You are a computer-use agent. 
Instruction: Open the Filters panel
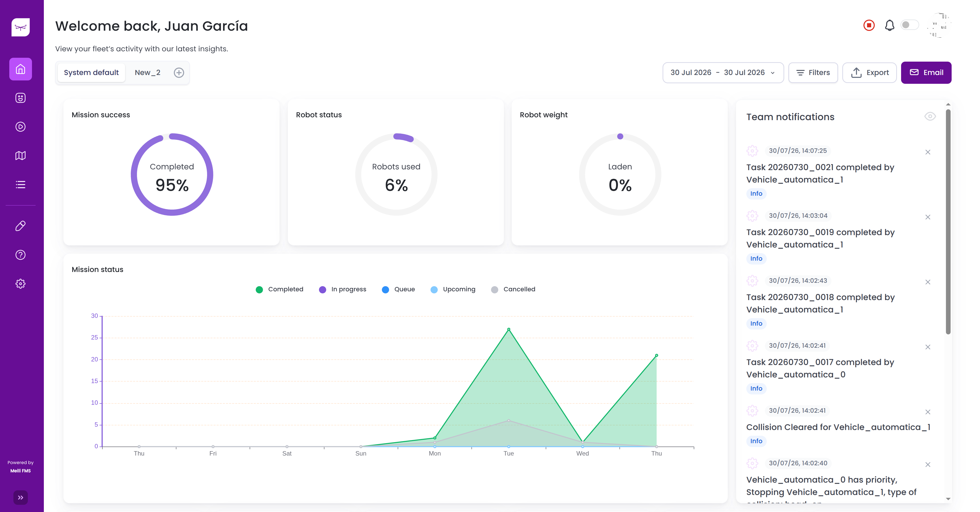pyautogui.click(x=813, y=73)
